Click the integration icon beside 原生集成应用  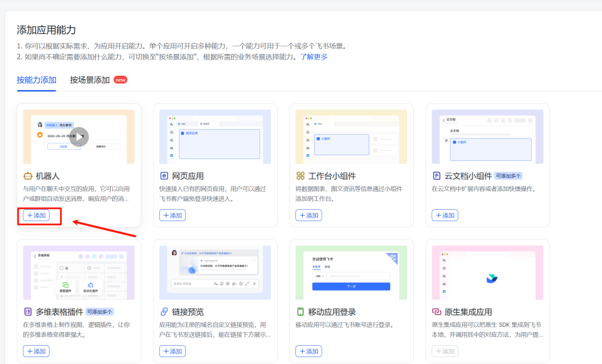436,312
